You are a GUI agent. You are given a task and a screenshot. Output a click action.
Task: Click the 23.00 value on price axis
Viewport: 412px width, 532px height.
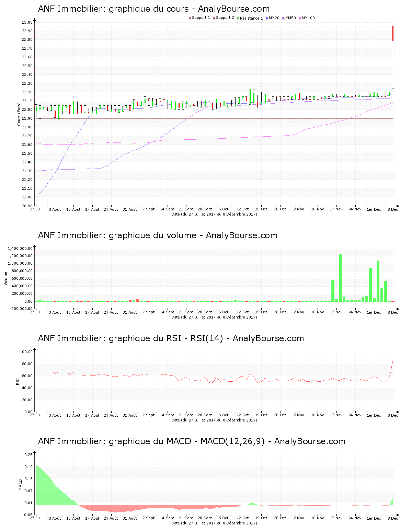(x=27, y=22)
